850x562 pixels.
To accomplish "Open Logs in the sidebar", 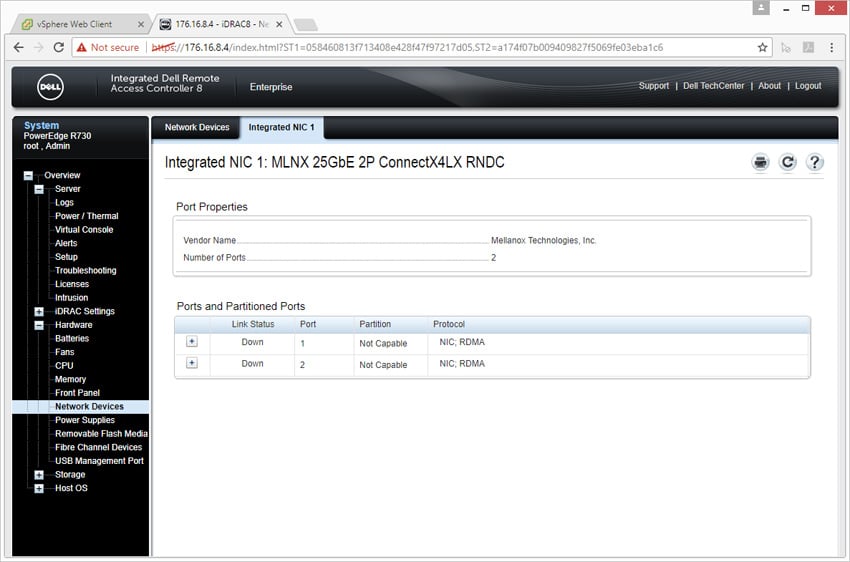I will coord(64,202).
